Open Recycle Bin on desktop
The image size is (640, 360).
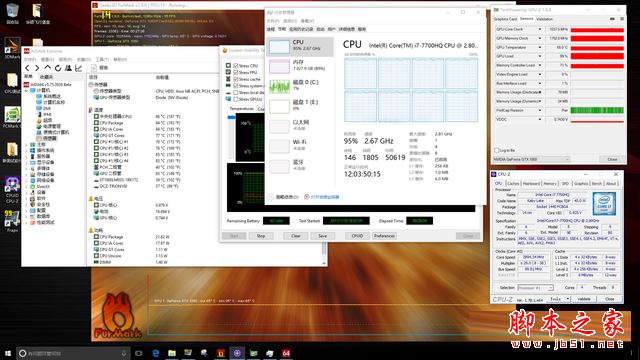pos(12,13)
